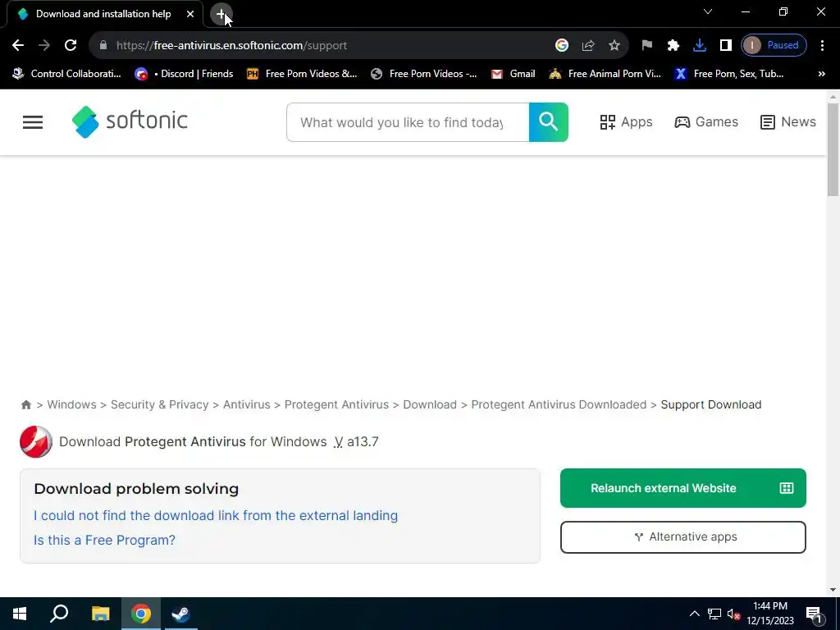Select the Download and installation help tab
The width and height of the screenshot is (840, 630).
click(x=103, y=14)
